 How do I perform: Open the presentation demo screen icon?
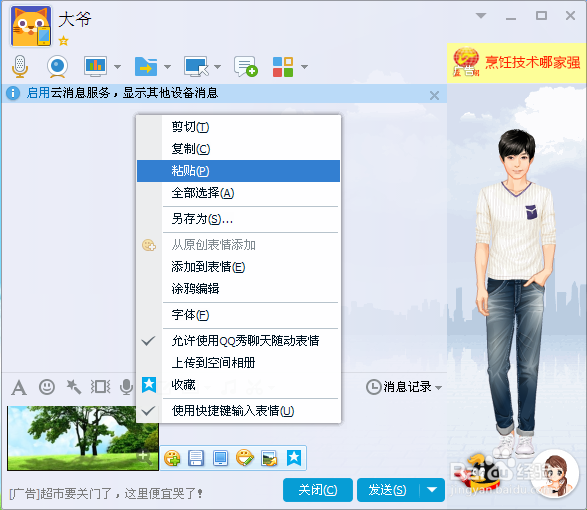pyautogui.click(x=95, y=67)
